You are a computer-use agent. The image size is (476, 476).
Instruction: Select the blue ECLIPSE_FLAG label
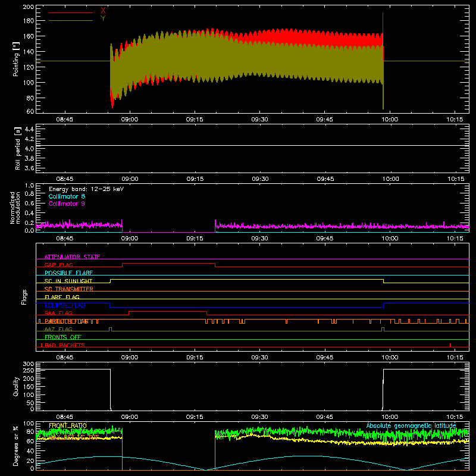coord(65,305)
